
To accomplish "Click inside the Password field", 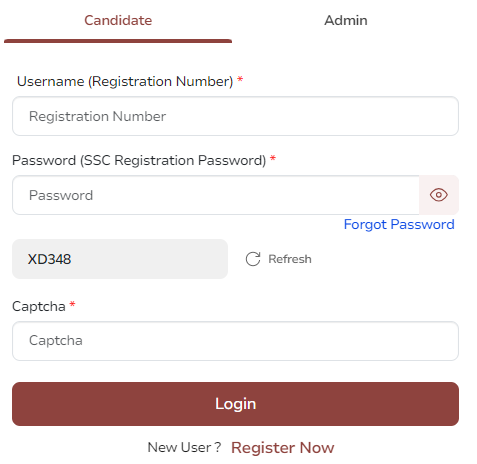I will (x=216, y=195).
